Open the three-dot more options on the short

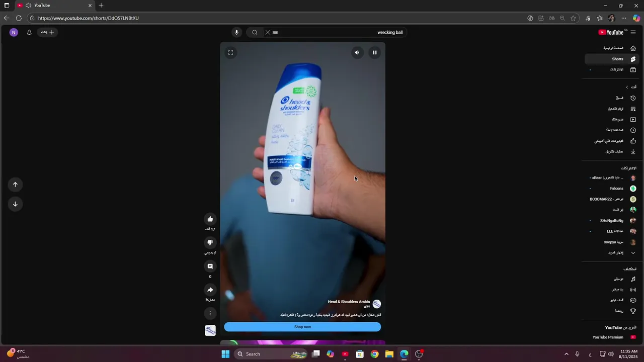click(x=210, y=313)
